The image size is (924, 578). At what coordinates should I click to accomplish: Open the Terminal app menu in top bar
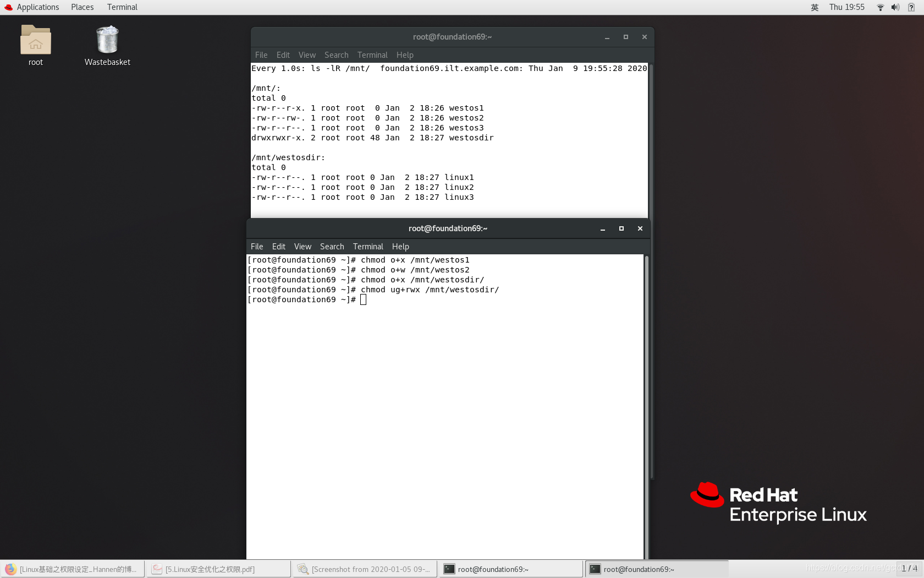click(122, 7)
